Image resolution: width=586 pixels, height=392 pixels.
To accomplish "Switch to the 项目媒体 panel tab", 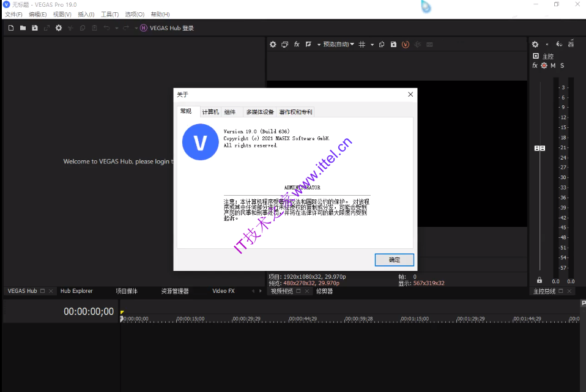I will (x=127, y=290).
